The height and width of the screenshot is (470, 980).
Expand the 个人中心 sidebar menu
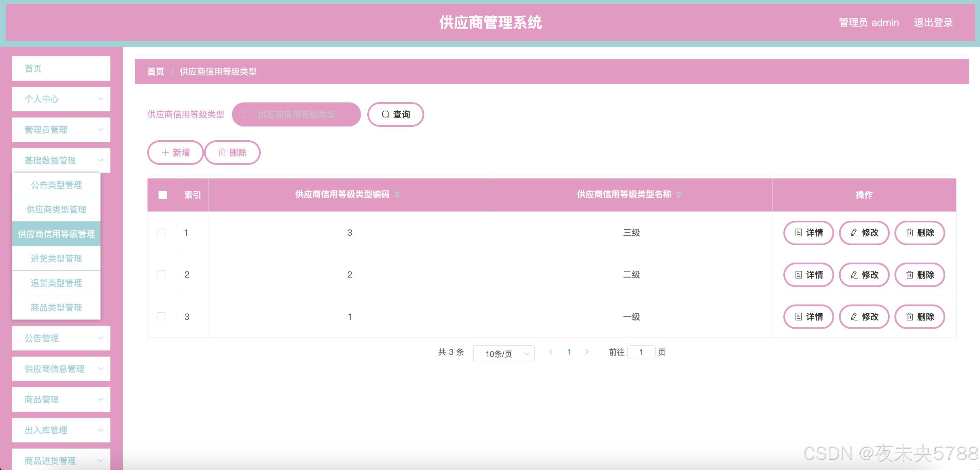pyautogui.click(x=61, y=99)
